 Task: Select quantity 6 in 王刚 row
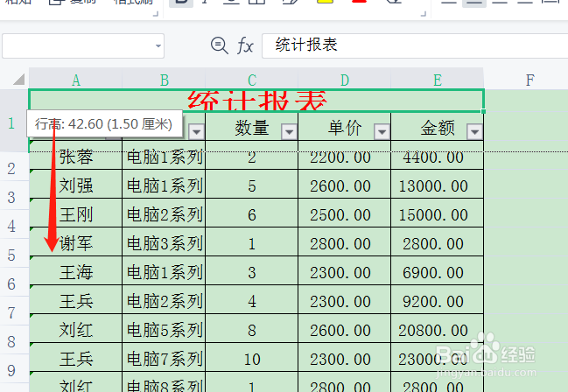(252, 214)
